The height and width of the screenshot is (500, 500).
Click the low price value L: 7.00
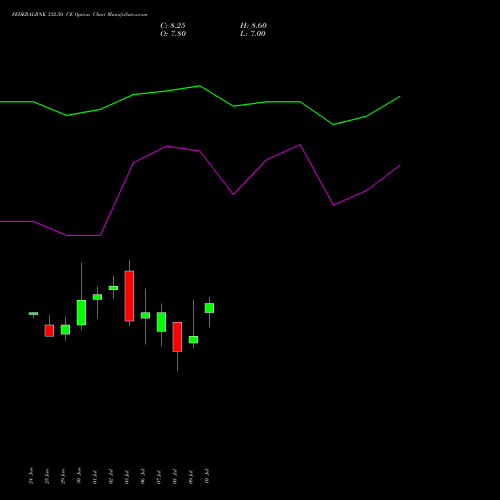(x=253, y=34)
